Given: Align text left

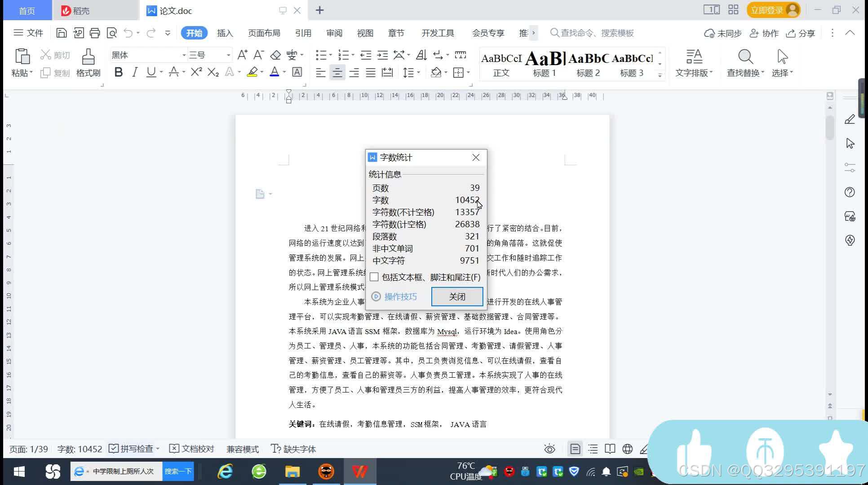Looking at the screenshot, I should [320, 72].
